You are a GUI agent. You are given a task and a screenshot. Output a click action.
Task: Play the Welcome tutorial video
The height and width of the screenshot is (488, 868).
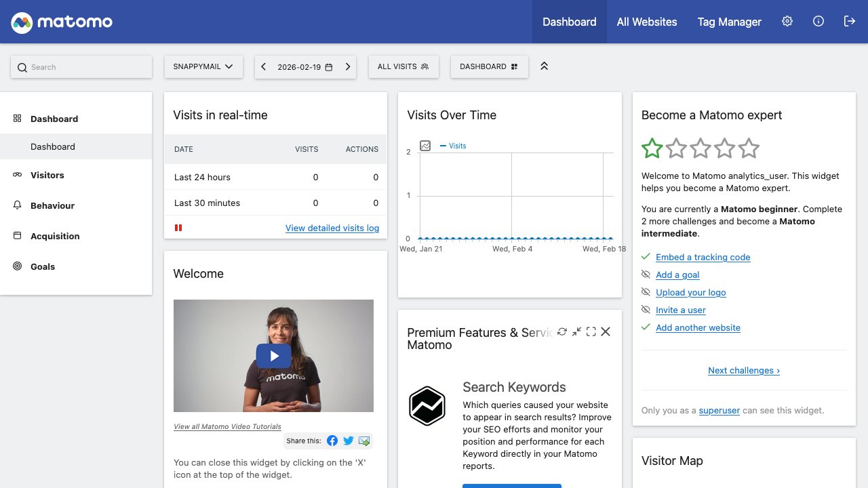pos(273,356)
